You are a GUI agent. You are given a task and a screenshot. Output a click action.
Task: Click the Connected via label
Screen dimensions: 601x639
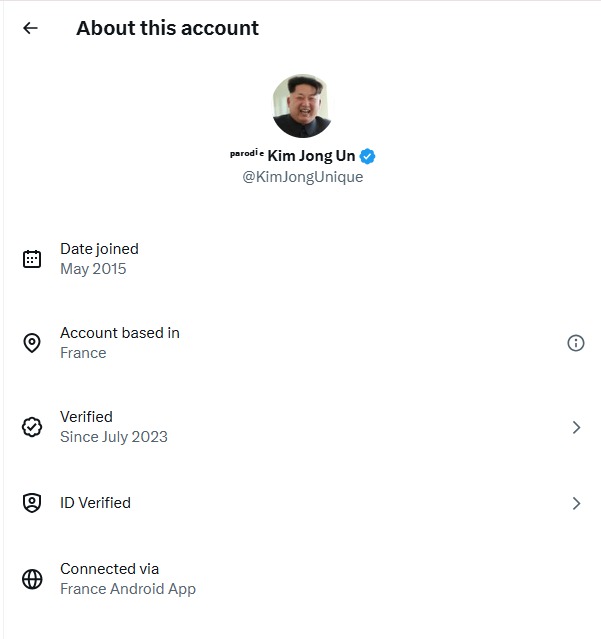[109, 569]
